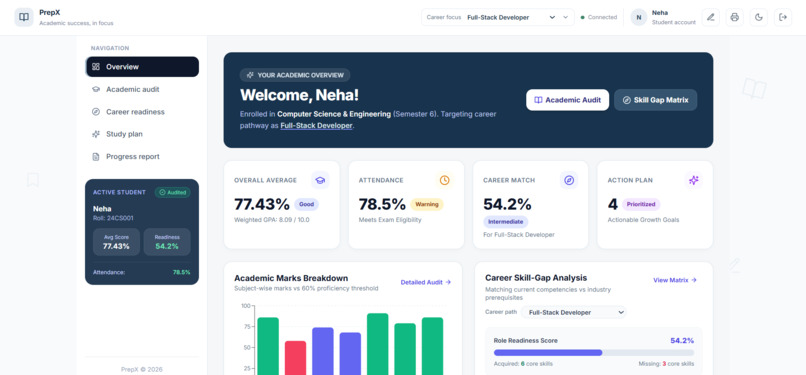
Task: Click graduation cap icon beside Academic audit
Action: click(x=96, y=89)
